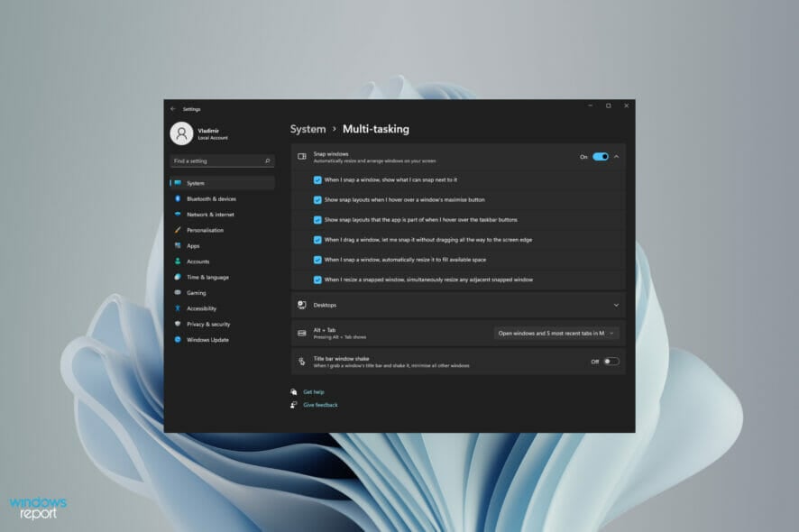Click the Personalisation brush icon
This screenshot has width=799, height=532.
coord(178,230)
